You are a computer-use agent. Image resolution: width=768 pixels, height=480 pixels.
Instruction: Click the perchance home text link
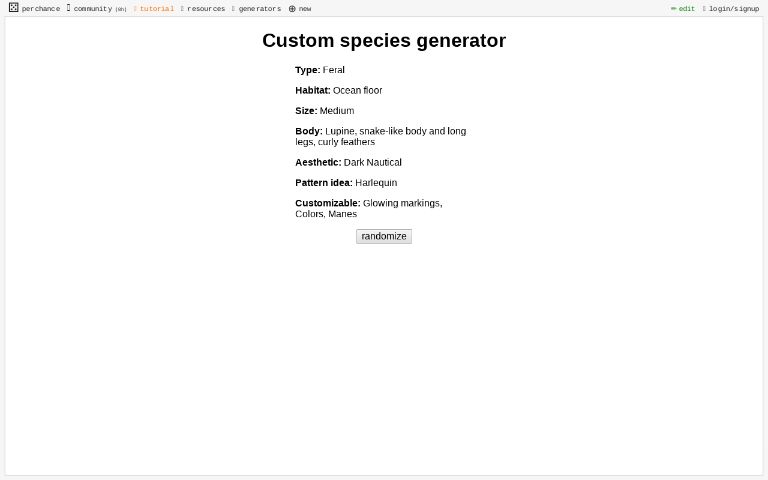pos(41,9)
